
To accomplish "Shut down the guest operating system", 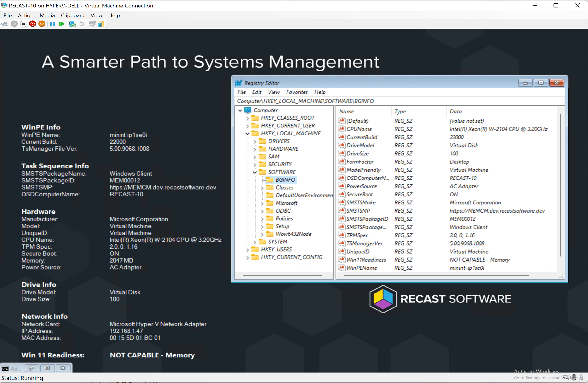I will [32, 24].
